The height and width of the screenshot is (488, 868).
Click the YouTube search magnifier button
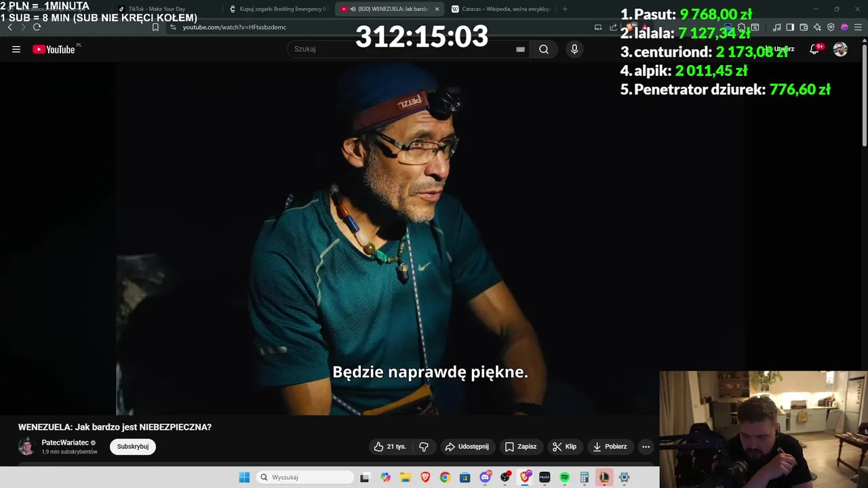coord(544,49)
